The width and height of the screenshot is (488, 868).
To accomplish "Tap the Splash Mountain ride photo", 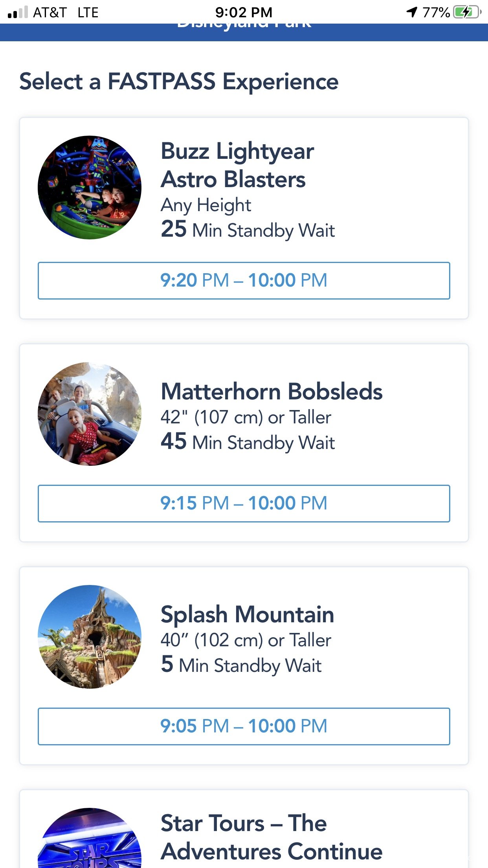I will [90, 637].
